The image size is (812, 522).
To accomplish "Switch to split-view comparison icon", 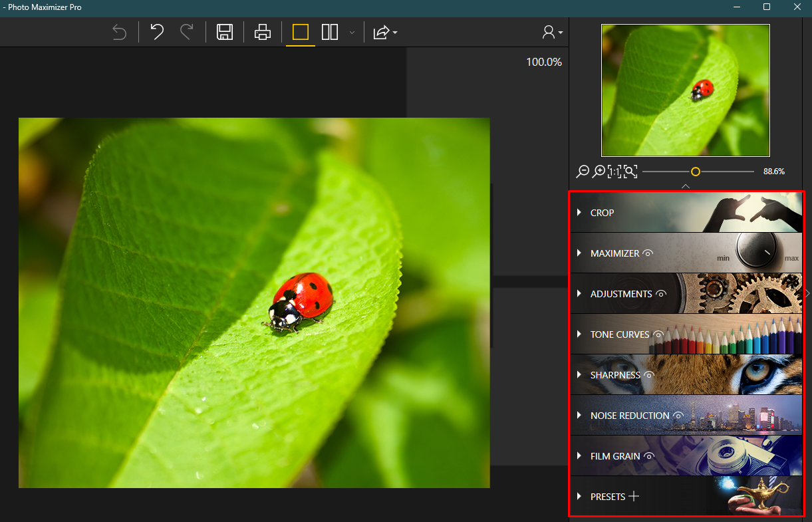I will tap(329, 31).
